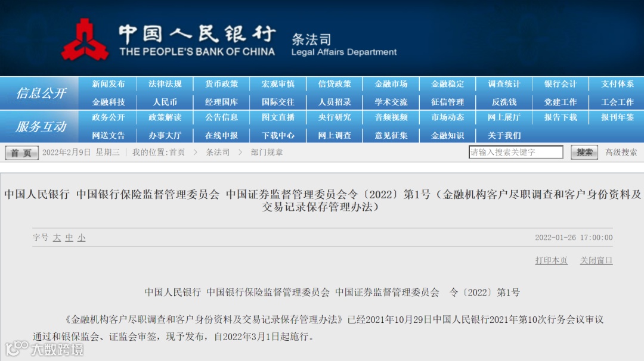Go to 办事大厅 page
Viewport: 644px width, 361px height.
coord(165,135)
